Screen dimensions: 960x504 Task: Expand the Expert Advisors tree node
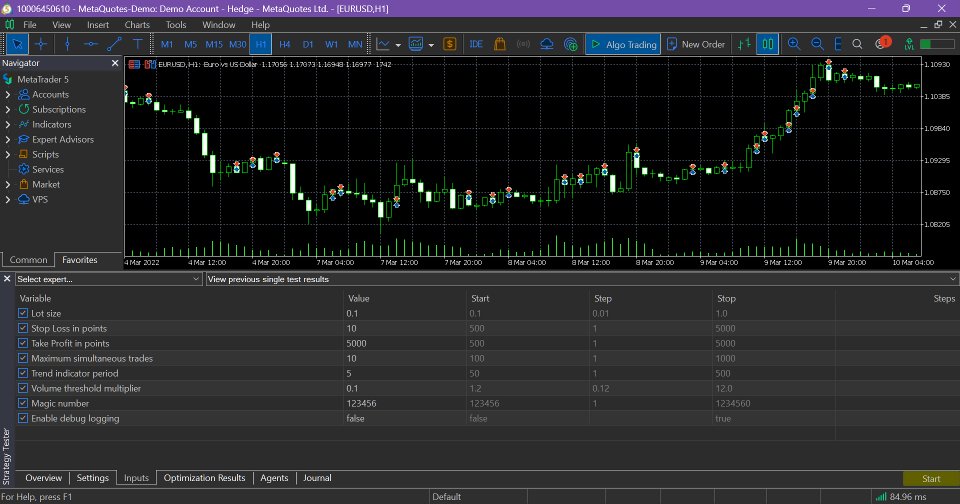pyautogui.click(x=8, y=139)
